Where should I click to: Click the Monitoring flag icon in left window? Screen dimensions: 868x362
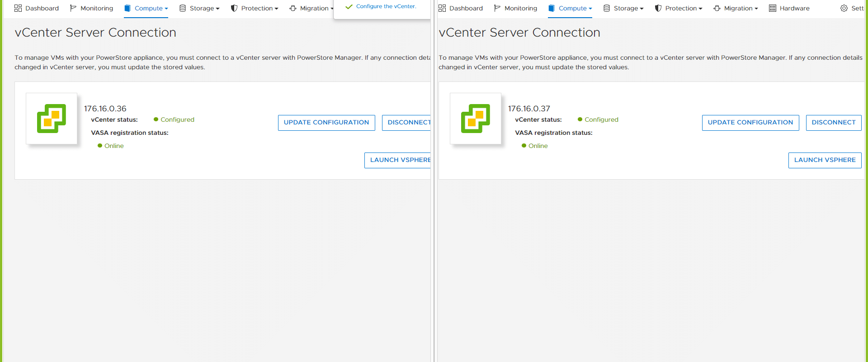pyautogui.click(x=73, y=8)
